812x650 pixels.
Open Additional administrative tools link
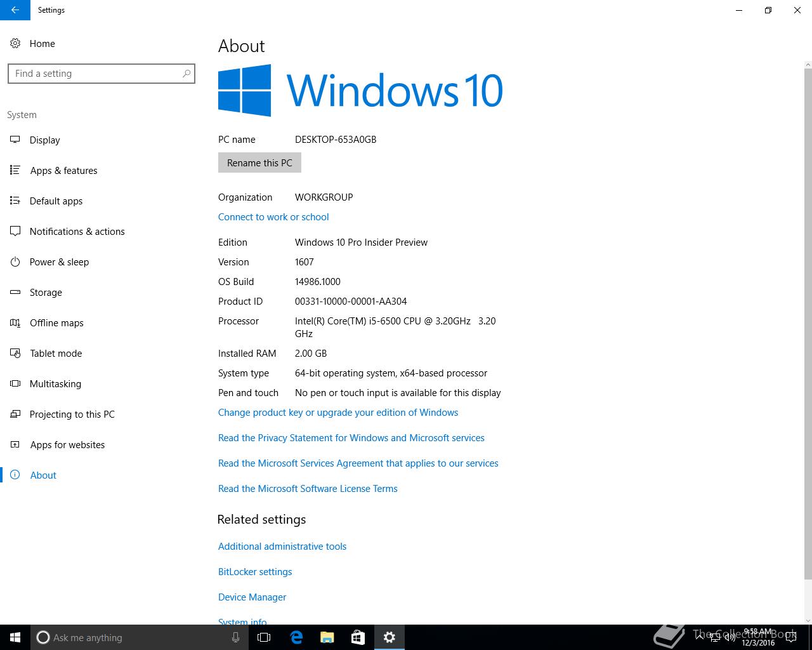coord(282,546)
